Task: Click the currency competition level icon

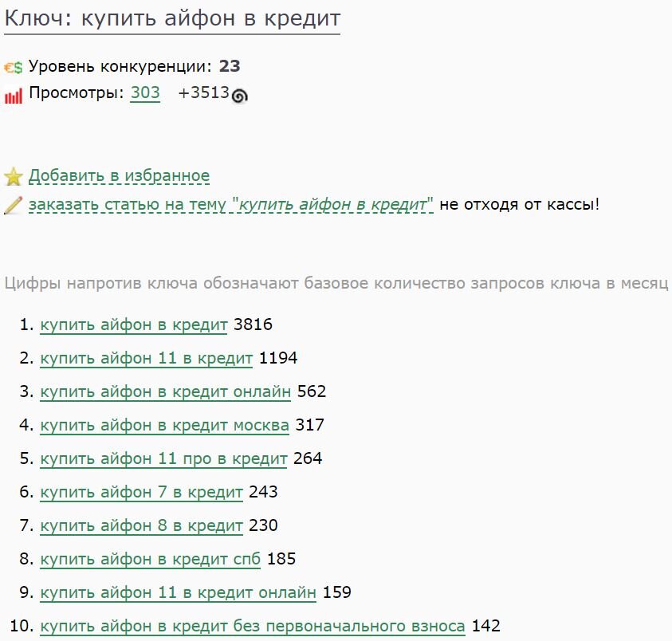Action: pyautogui.click(x=13, y=67)
